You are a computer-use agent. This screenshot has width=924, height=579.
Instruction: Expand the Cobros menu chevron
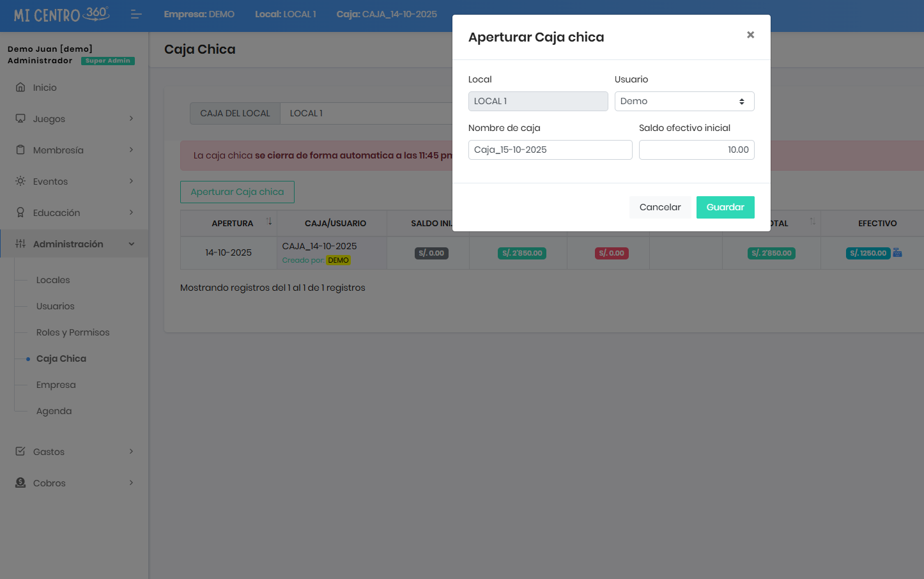pyautogui.click(x=131, y=483)
